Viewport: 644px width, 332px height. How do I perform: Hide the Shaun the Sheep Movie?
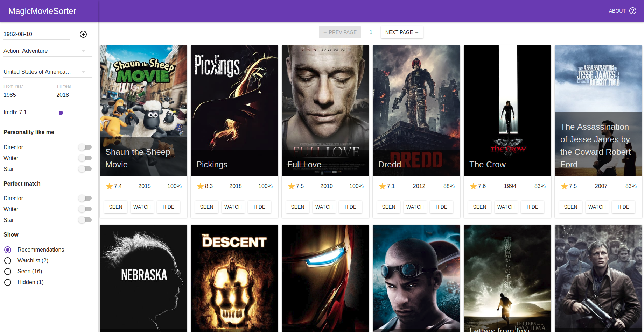(168, 207)
